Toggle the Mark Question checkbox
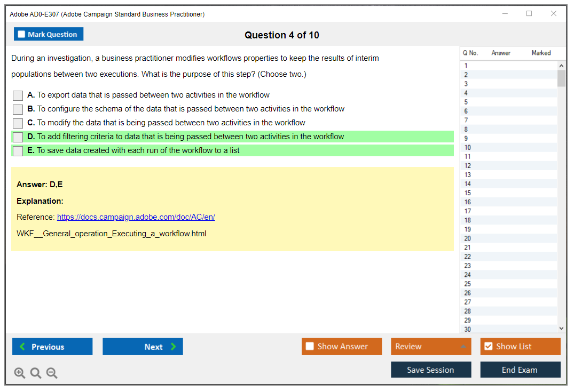Image resolution: width=574 pixels, height=392 pixels. pyautogui.click(x=22, y=34)
